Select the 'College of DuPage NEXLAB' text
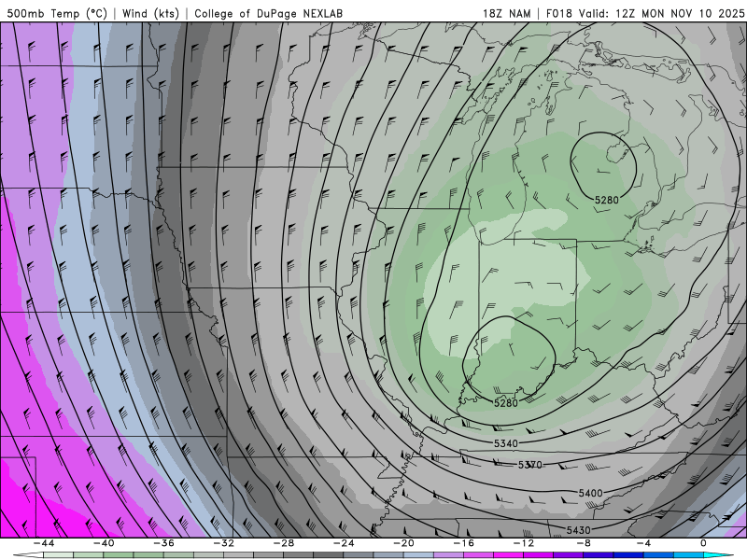 (268, 13)
